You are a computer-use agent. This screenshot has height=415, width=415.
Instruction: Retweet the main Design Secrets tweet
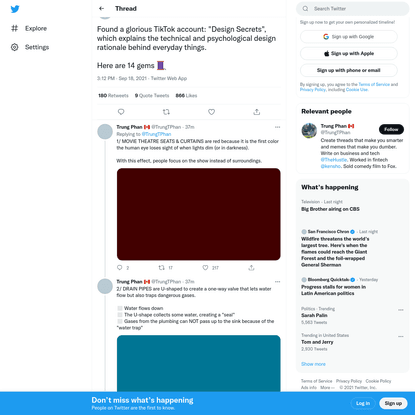pyautogui.click(x=166, y=112)
